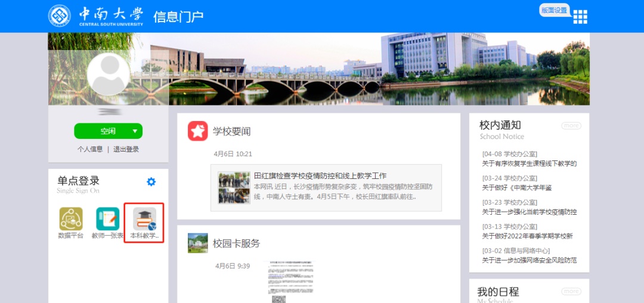Open Single Sign On settings gear

coord(151,182)
